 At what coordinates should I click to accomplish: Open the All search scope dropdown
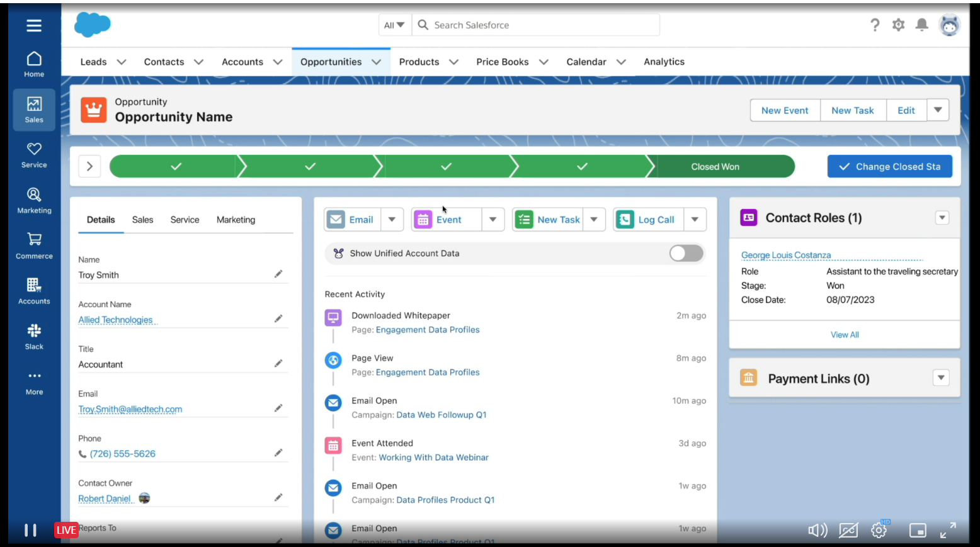pyautogui.click(x=395, y=25)
